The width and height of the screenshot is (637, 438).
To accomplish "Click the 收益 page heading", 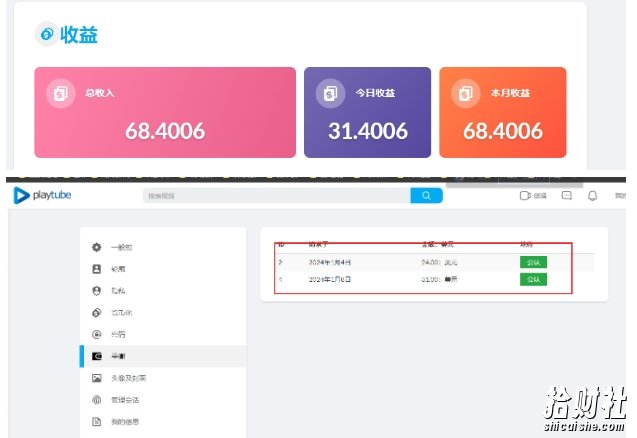I will coord(79,35).
